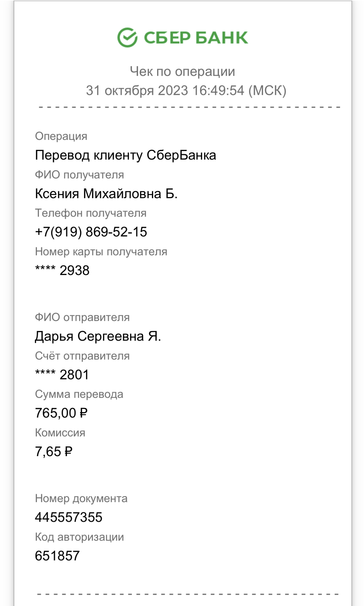Select the recipient card number **** 2938
The width and height of the screenshot is (364, 606).
(62, 270)
